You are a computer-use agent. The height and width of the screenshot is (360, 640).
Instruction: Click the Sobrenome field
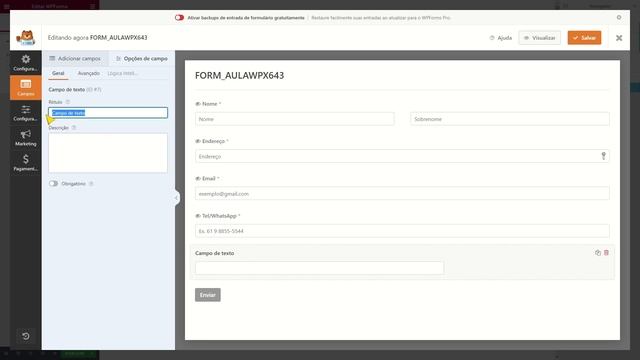(510, 119)
